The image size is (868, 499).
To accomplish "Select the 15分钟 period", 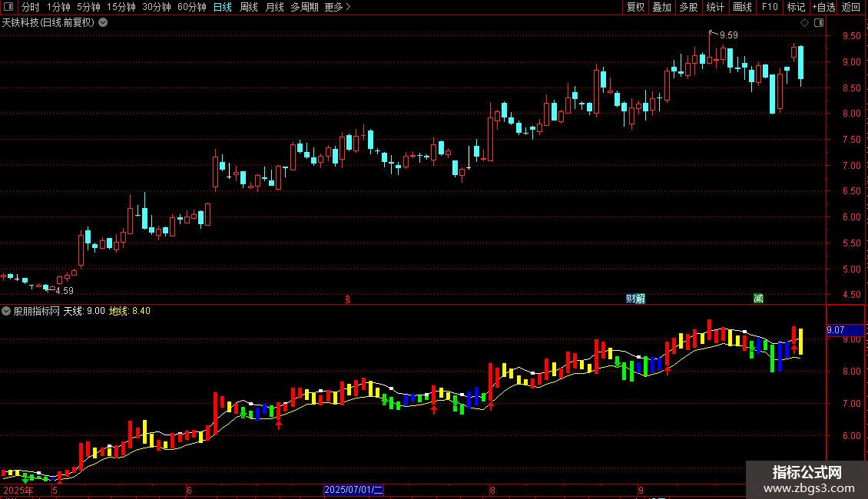I will tap(121, 7).
